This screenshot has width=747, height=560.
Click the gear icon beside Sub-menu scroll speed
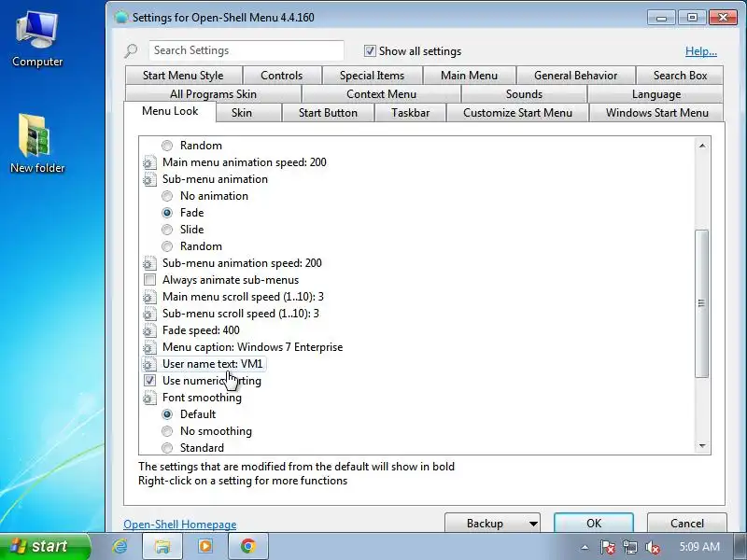(149, 314)
